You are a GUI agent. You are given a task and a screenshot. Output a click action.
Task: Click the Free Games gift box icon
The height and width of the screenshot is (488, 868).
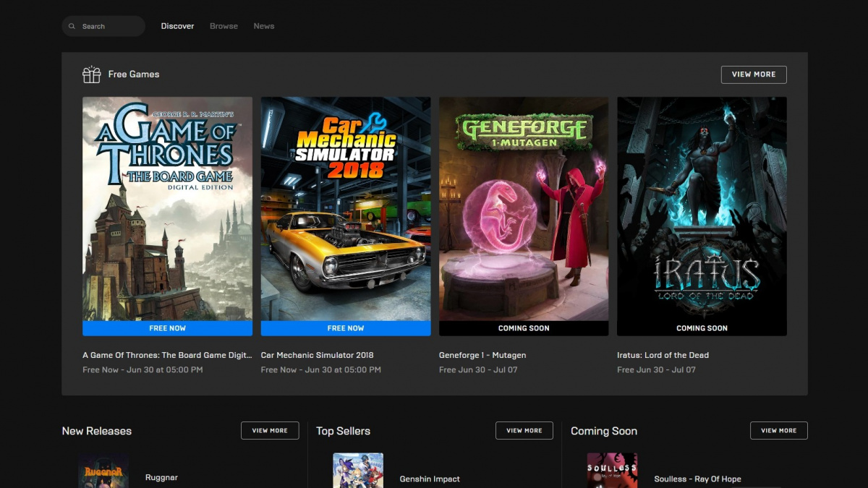tap(92, 74)
